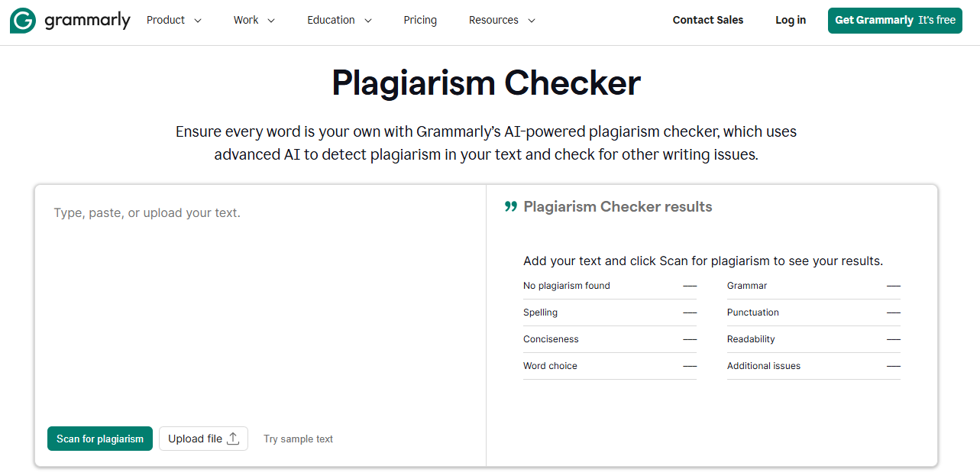Click the quotation marks icon beside results heading
The image size is (980, 476).
(510, 206)
